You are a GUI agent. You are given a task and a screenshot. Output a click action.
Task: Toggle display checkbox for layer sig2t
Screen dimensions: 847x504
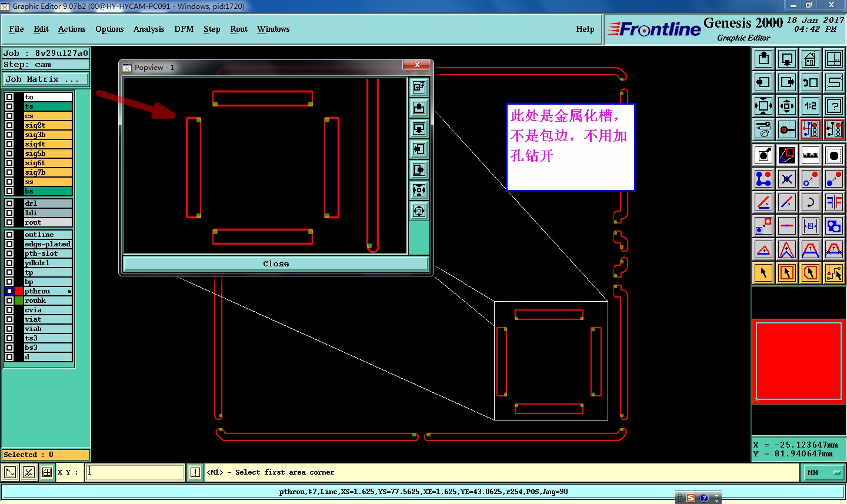9,125
